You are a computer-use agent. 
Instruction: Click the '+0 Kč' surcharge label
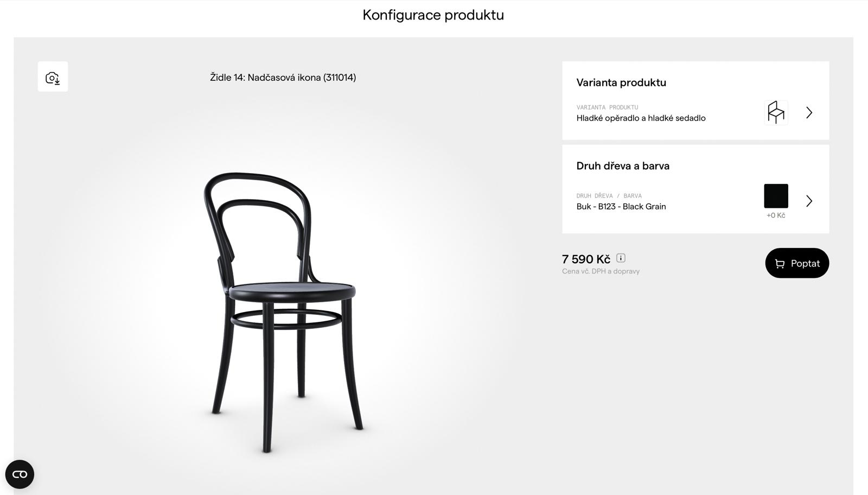(776, 215)
